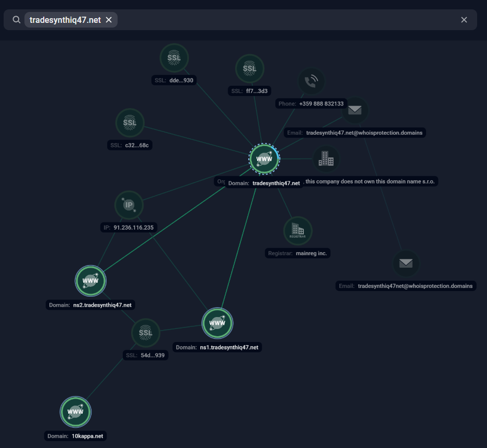Click the search magnifier icon
Image resolution: width=487 pixels, height=448 pixels.
click(17, 20)
